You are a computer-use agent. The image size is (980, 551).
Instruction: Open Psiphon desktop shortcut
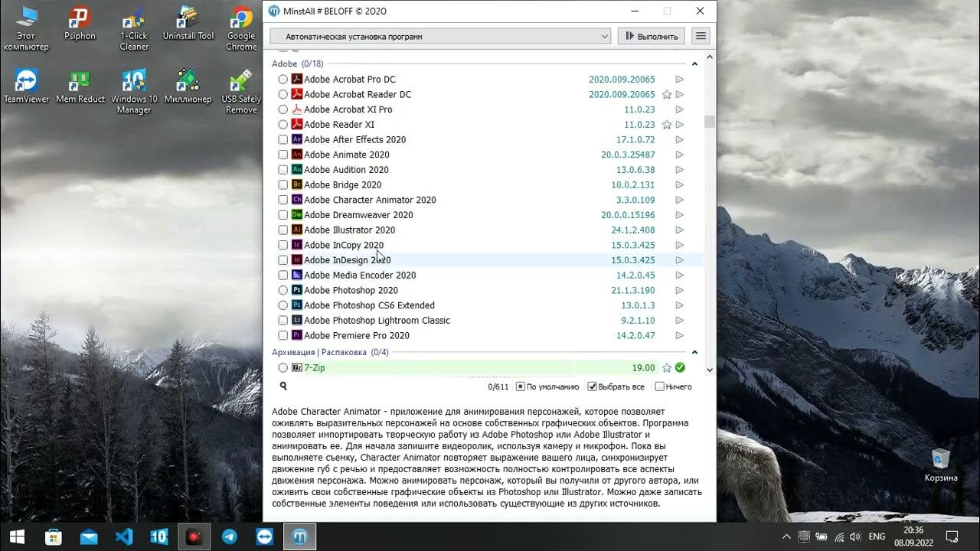click(80, 25)
